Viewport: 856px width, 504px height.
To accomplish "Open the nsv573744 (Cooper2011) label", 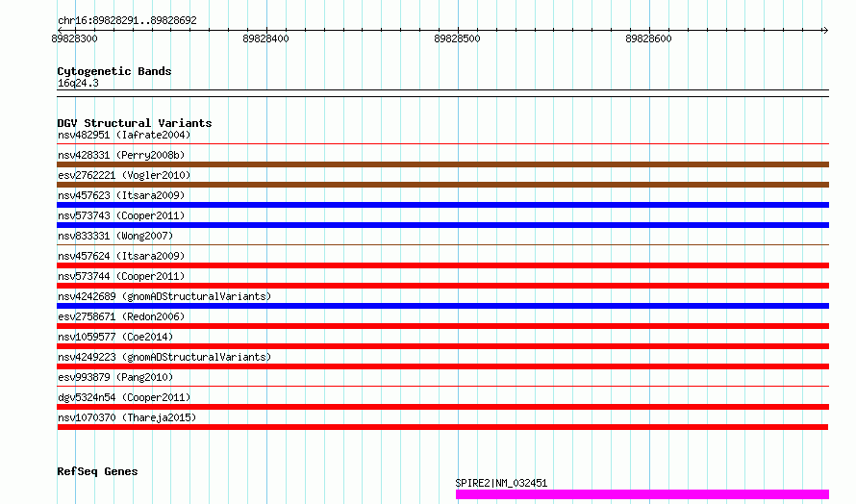I will click(121, 276).
